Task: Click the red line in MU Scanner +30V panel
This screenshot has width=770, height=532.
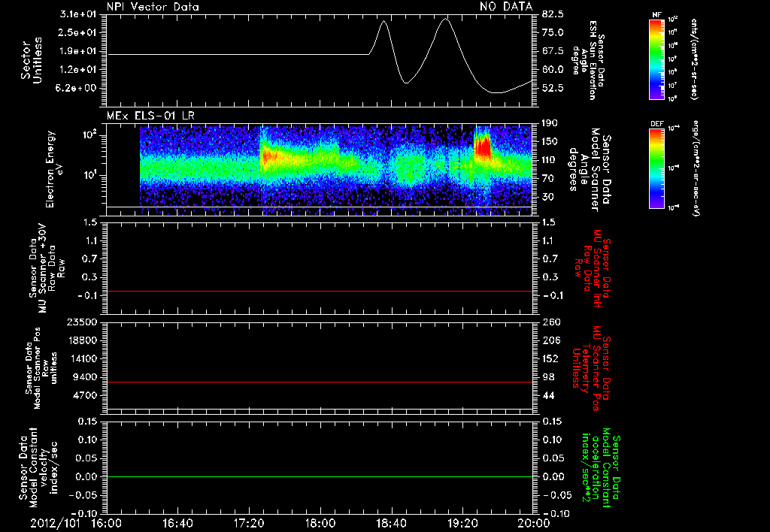Action: (320, 291)
